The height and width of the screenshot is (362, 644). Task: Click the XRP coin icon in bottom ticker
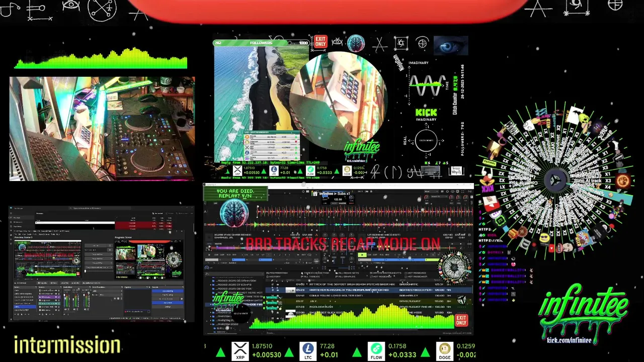pyautogui.click(x=240, y=350)
